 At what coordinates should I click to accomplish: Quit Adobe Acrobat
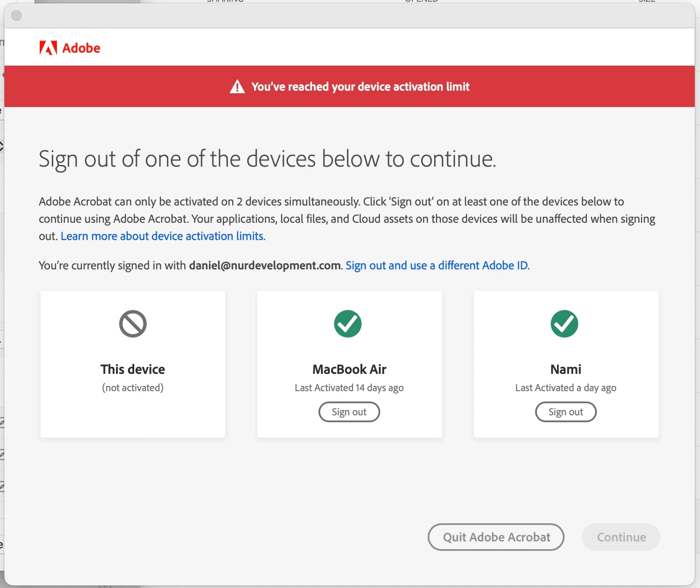click(x=496, y=537)
